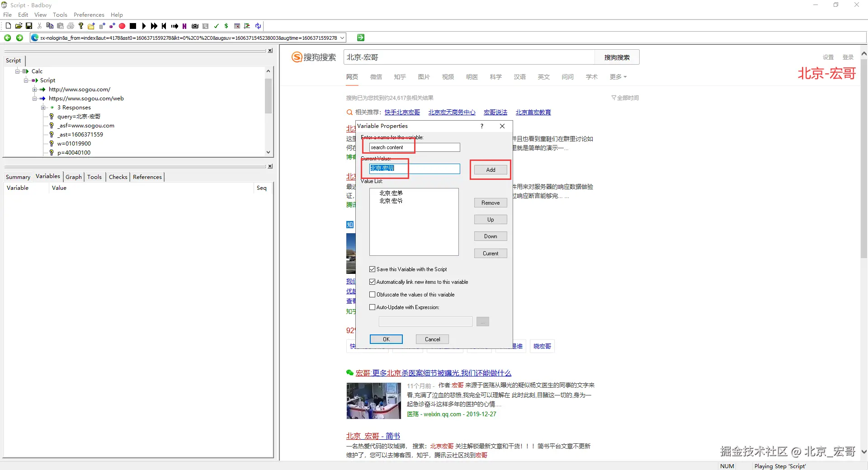
Task: Click the Print toolbar icon
Action: [71, 26]
